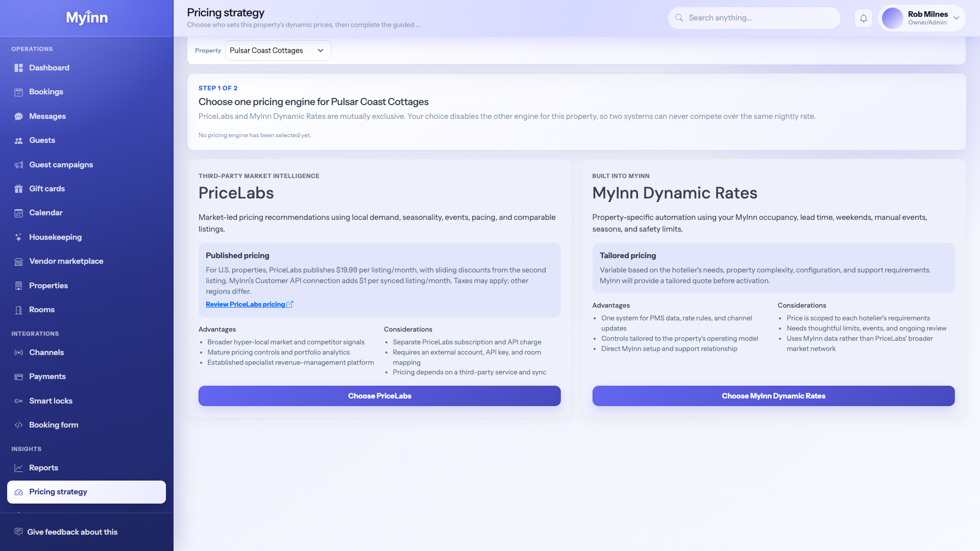The width and height of the screenshot is (980, 551).
Task: Click the Housekeeping sparkle icon
Action: (19, 237)
